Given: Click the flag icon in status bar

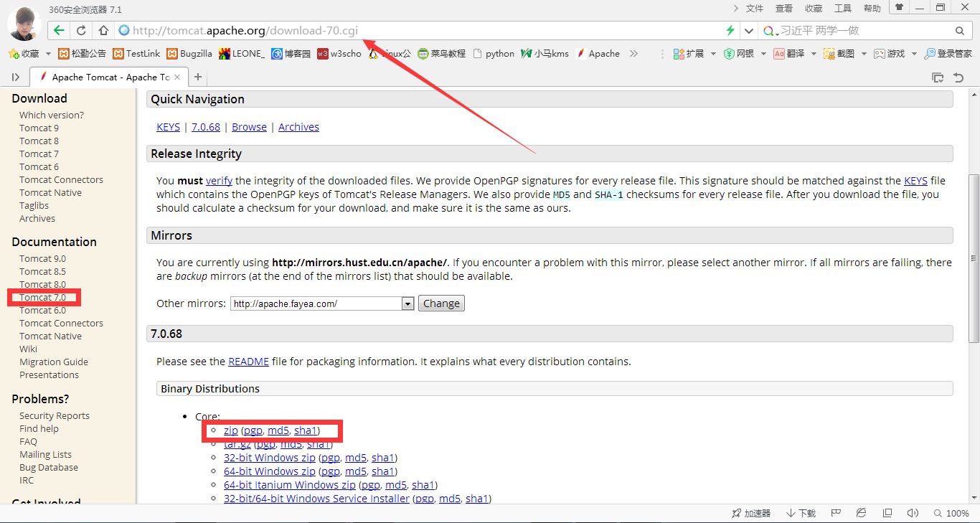Looking at the screenshot, I should (x=836, y=514).
